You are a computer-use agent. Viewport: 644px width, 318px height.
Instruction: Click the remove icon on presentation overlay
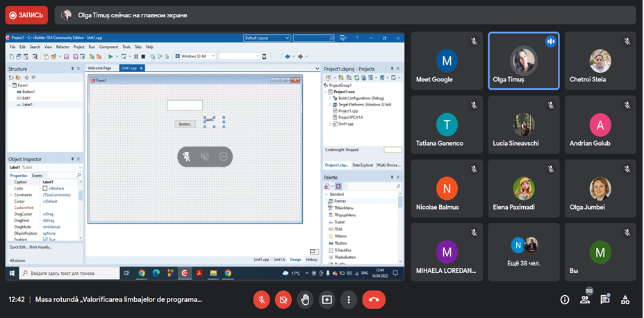pos(223,157)
